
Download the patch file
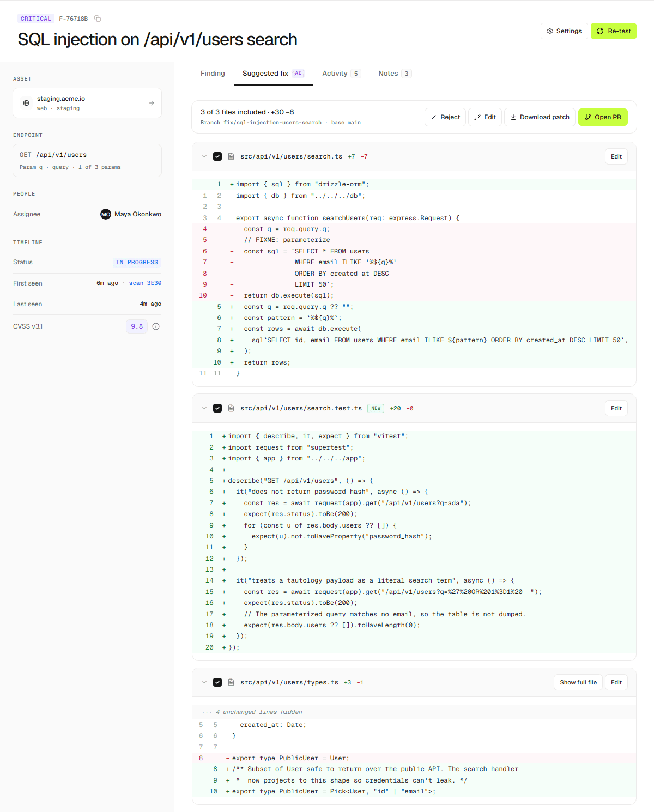tap(540, 117)
